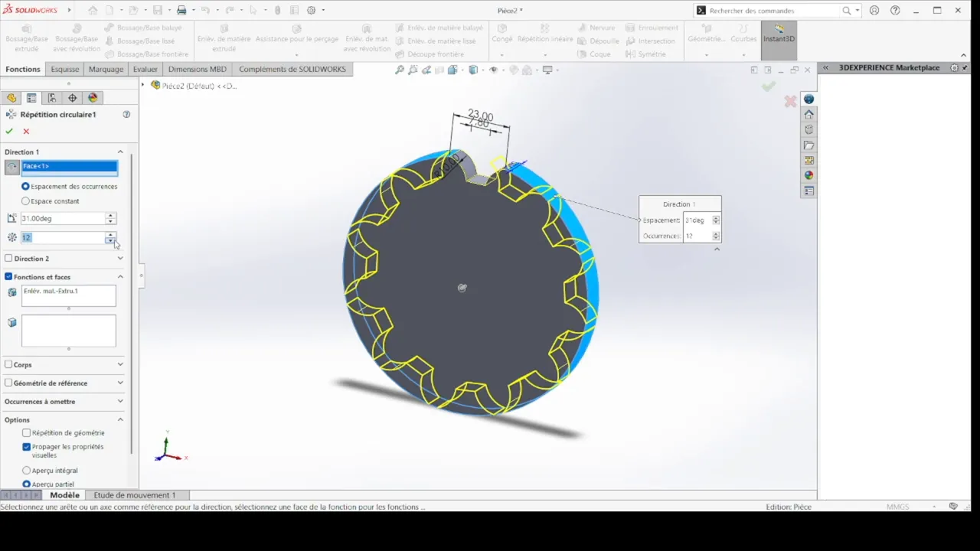Screen dimensions: 980x551
Task: Activate the Instant3D tool
Action: [x=778, y=38]
